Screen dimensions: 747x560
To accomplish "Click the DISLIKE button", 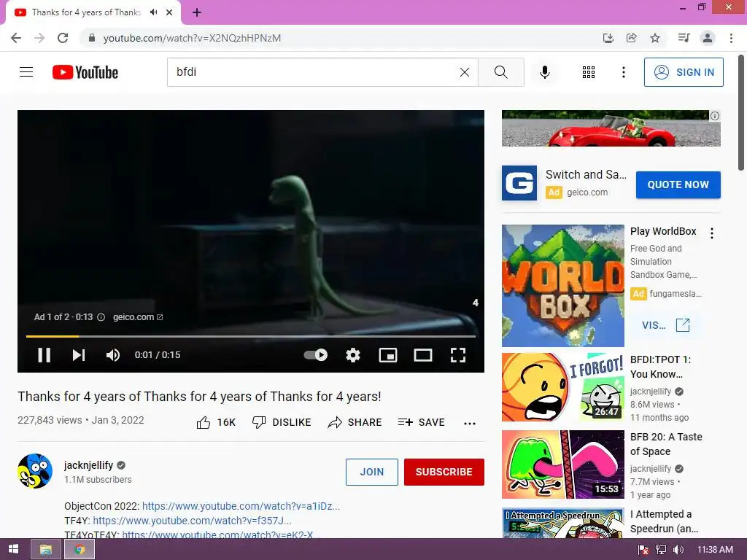I will coord(282,422).
